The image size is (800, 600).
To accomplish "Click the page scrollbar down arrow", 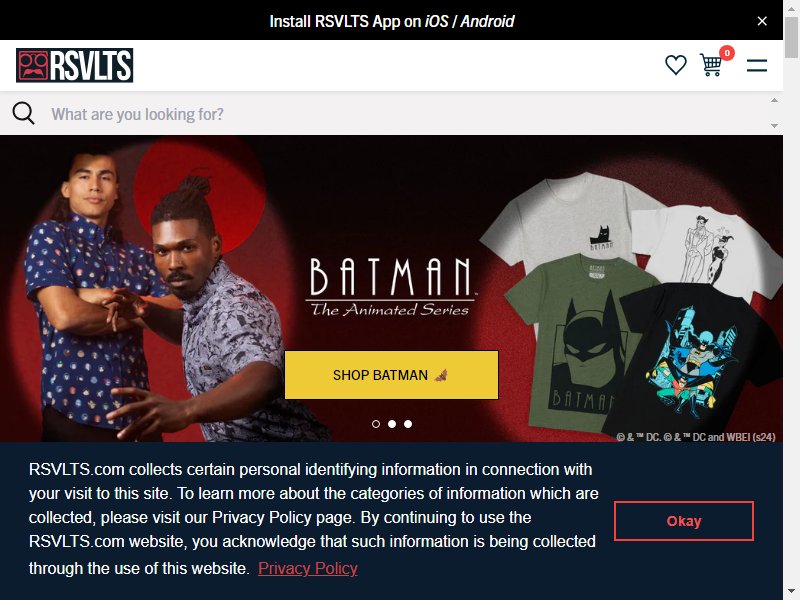I will click(791, 593).
